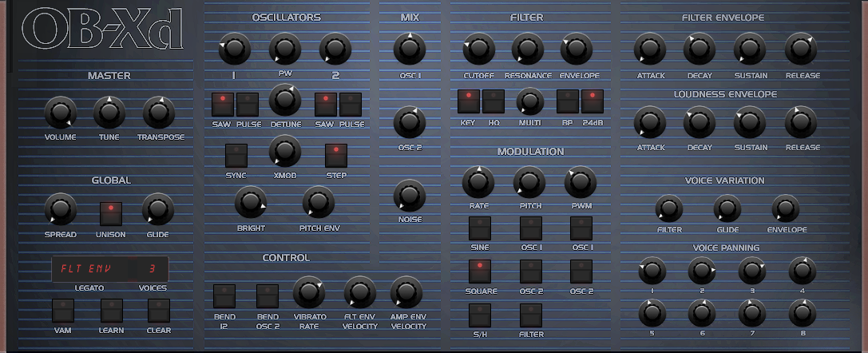Open the VOICES count display
The width and height of the screenshot is (868, 353).
(x=152, y=269)
